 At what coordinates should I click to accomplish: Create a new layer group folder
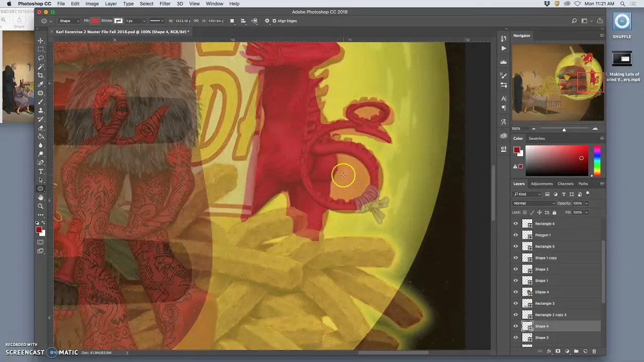[576, 351]
